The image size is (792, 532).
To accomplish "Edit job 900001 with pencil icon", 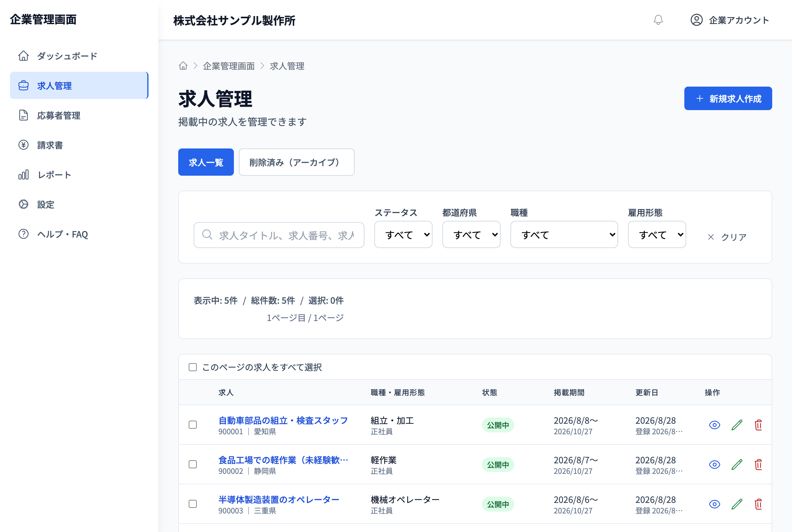I will pyautogui.click(x=737, y=425).
